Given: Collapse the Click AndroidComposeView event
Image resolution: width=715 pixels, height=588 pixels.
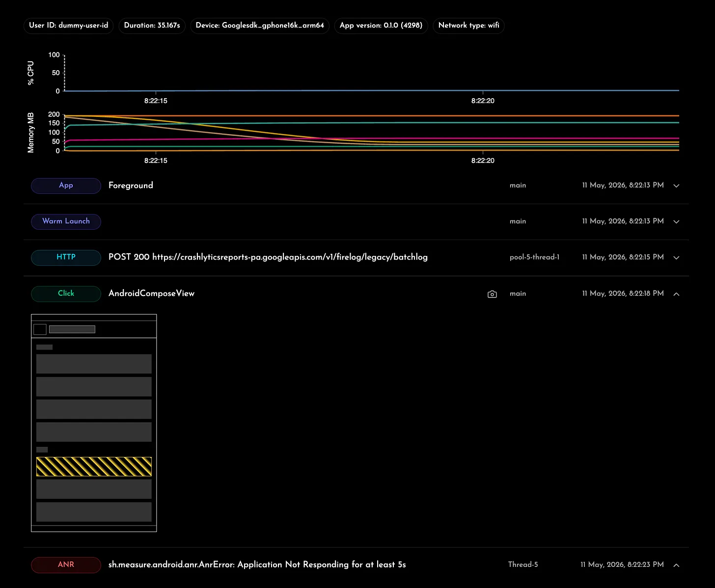Looking at the screenshot, I should tap(676, 294).
